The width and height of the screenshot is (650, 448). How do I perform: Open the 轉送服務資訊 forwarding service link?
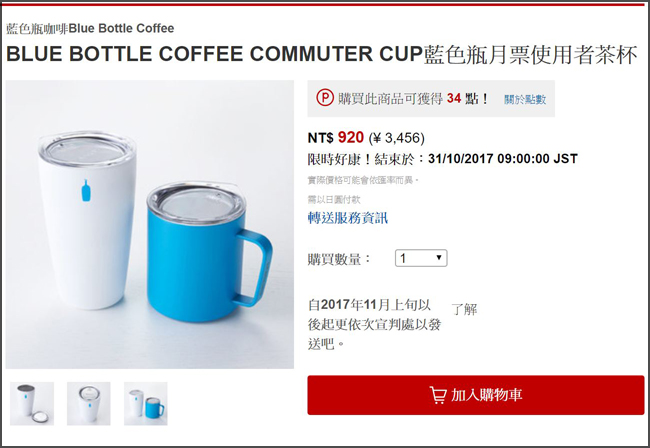pyautogui.click(x=348, y=218)
